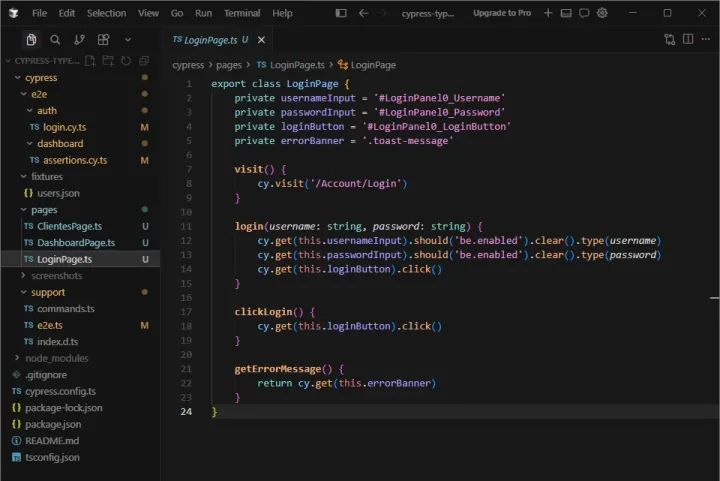Image resolution: width=720 pixels, height=481 pixels.
Task: Click the app logo in title bar
Action: click(13, 13)
